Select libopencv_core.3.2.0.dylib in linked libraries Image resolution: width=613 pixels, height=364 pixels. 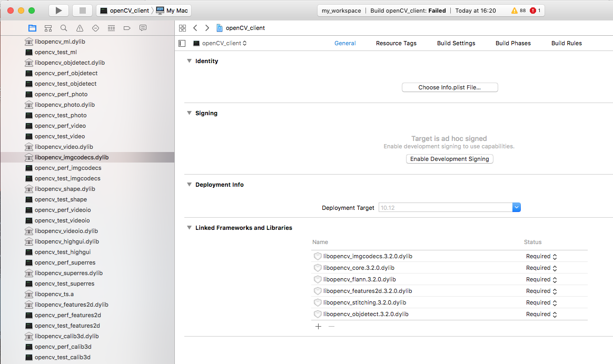tap(359, 268)
